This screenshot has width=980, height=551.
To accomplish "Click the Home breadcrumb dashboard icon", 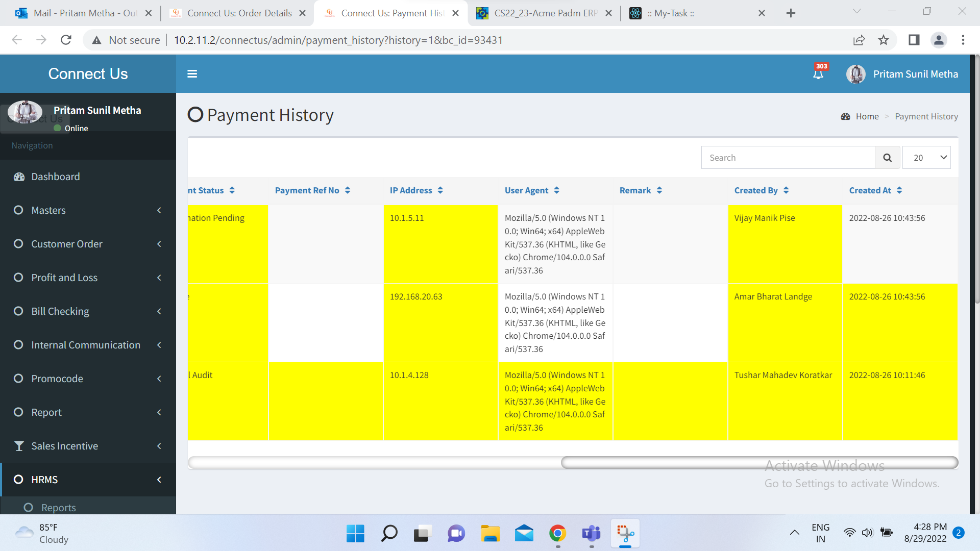I will click(846, 117).
